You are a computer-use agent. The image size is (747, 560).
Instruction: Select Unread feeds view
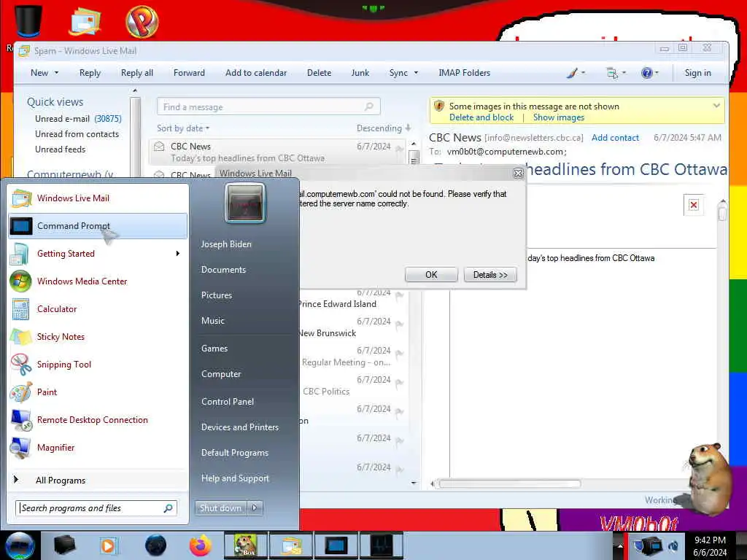[x=60, y=149]
